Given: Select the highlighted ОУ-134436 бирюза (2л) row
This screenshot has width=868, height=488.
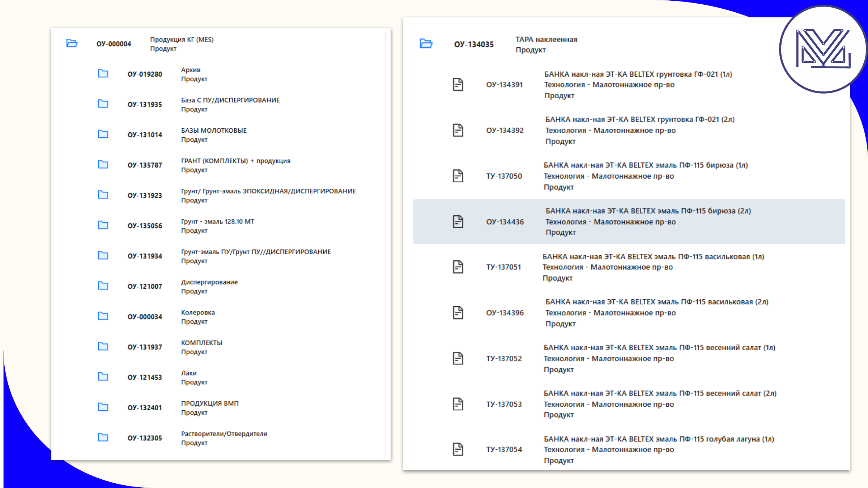Looking at the screenshot, I should [629, 222].
